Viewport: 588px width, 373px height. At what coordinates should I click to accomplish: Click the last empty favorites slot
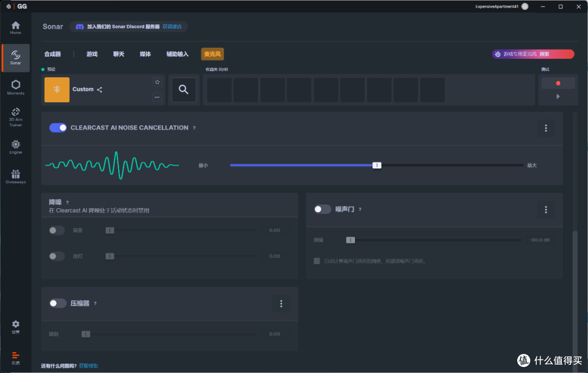(x=432, y=90)
